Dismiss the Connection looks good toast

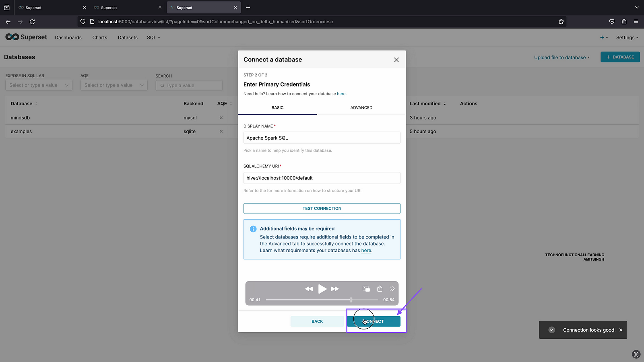coord(621,330)
